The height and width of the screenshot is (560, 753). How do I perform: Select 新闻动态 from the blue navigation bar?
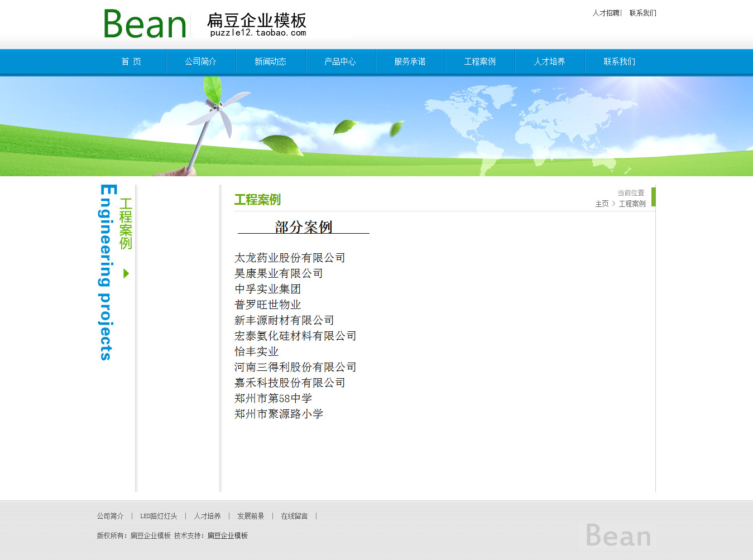[271, 61]
